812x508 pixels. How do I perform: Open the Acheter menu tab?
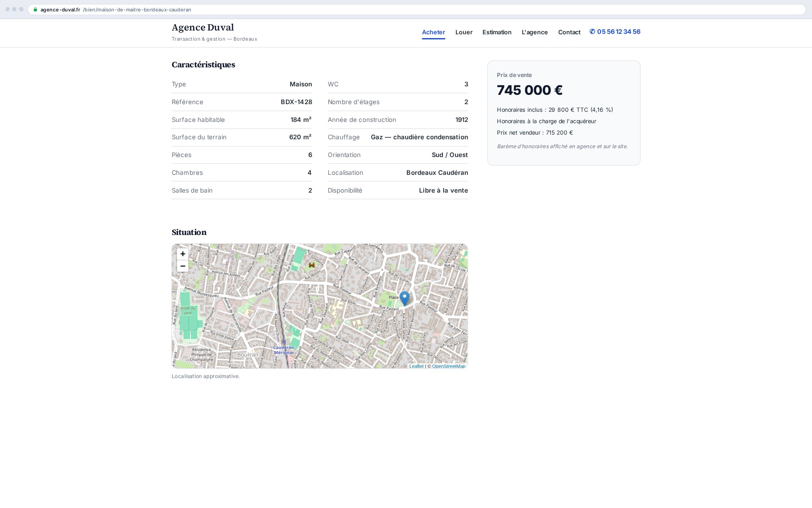(x=433, y=32)
